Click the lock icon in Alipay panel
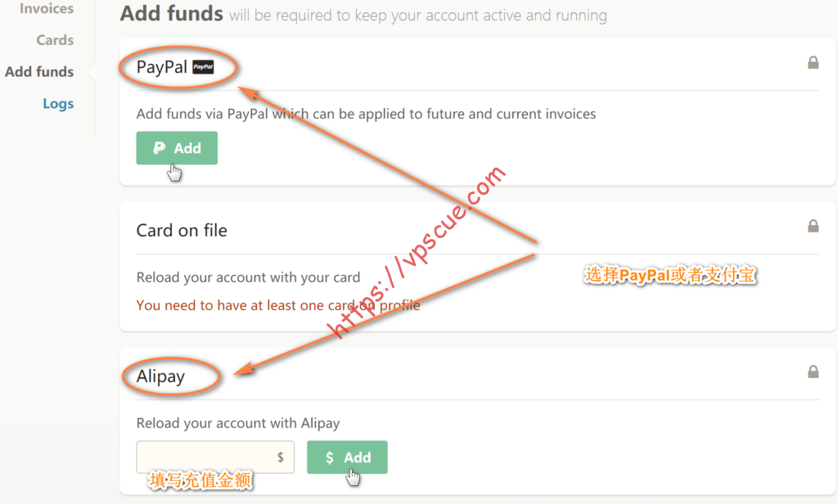This screenshot has width=838, height=504. (813, 371)
